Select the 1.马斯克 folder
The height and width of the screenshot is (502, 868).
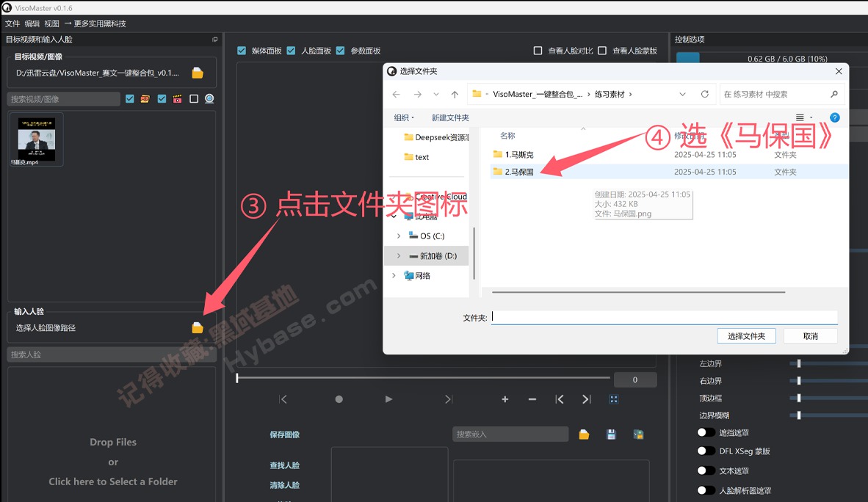click(519, 155)
